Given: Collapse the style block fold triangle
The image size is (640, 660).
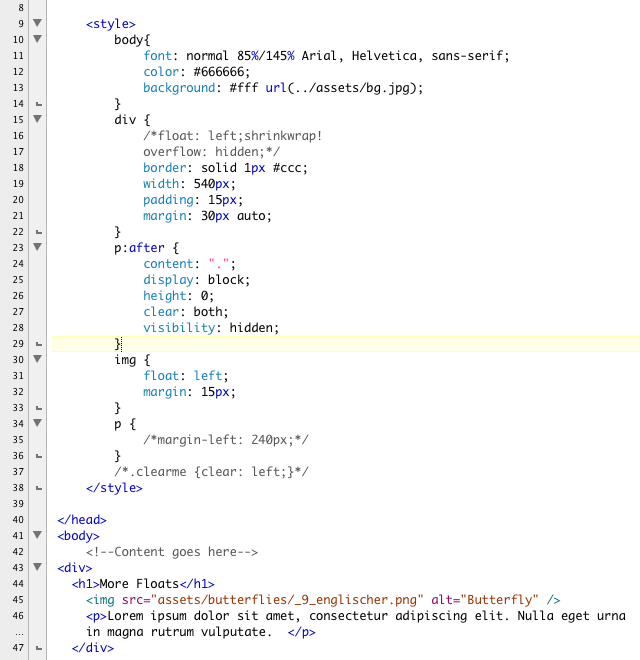Looking at the screenshot, I should (38, 23).
